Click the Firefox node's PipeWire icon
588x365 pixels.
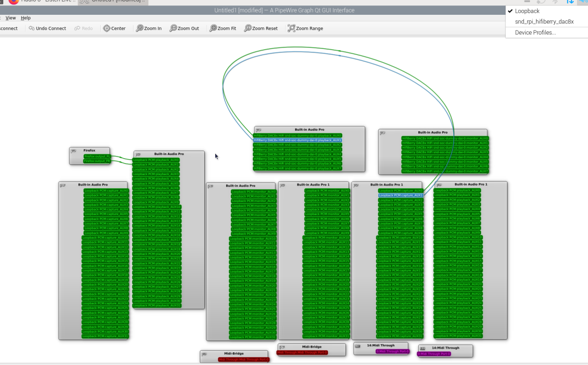point(73,150)
